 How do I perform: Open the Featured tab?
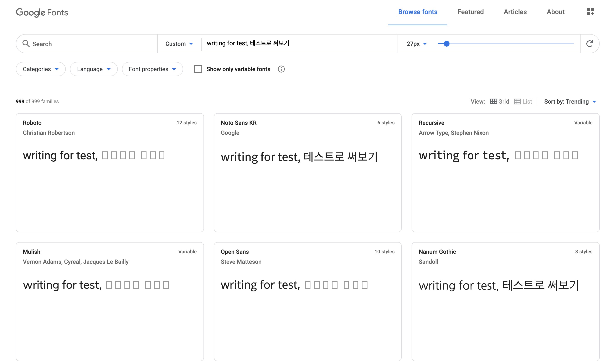click(470, 12)
